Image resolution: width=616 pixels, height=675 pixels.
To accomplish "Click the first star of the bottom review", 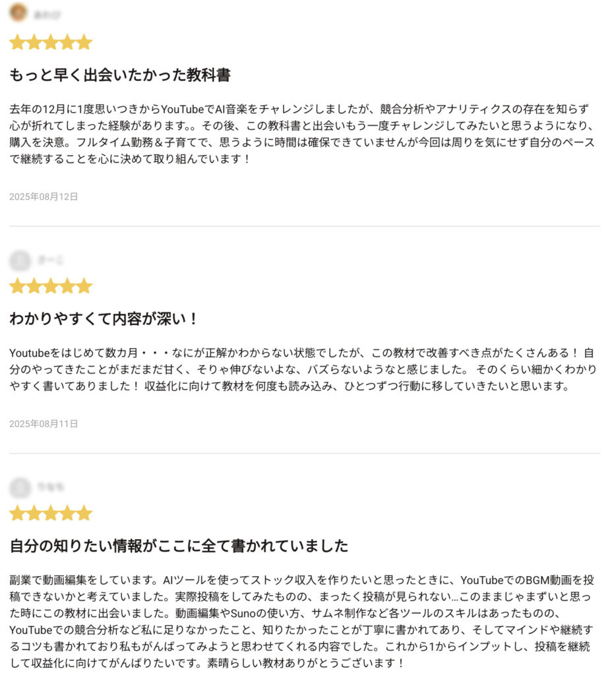I will 17,513.
